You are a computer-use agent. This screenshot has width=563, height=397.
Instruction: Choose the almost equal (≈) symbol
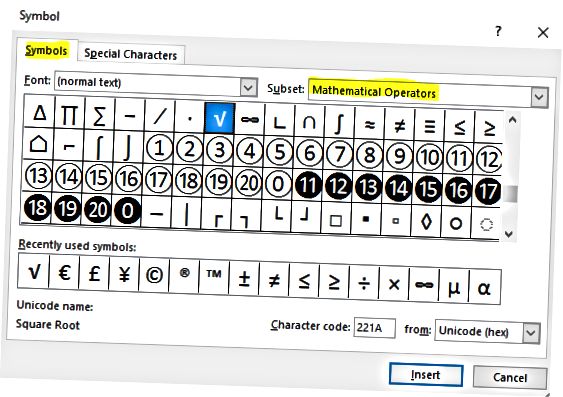click(369, 124)
